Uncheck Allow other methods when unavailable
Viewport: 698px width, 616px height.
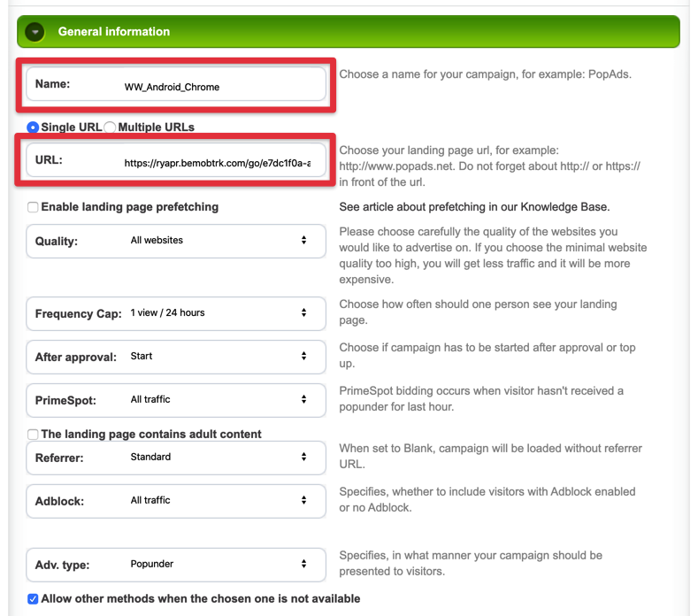coord(33,599)
